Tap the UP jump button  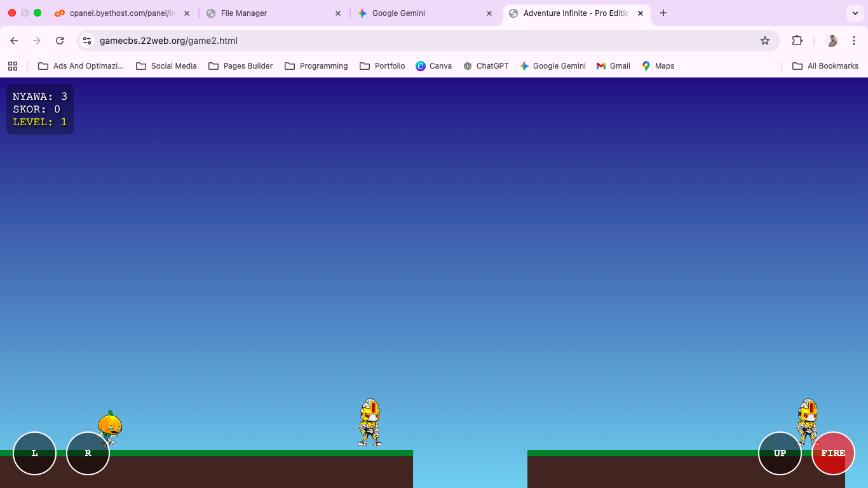[x=780, y=453]
